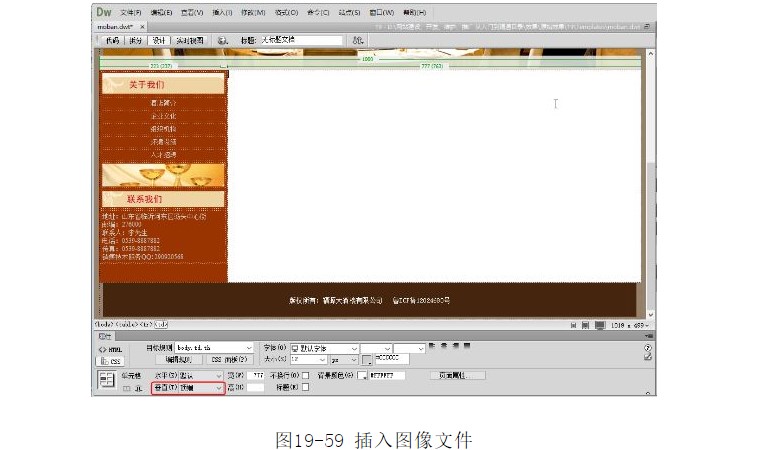Close the moban.dwt document tab
Viewport: 777px width, 450px height.
(143, 27)
